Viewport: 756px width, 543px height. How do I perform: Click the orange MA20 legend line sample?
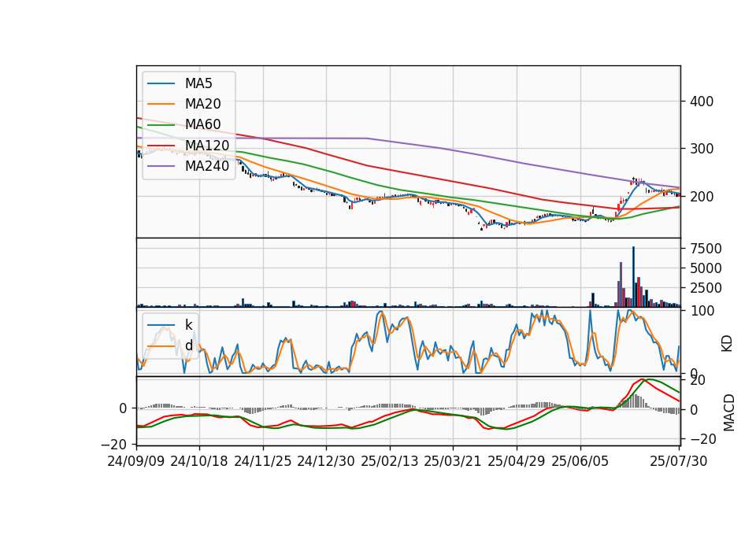point(161,105)
